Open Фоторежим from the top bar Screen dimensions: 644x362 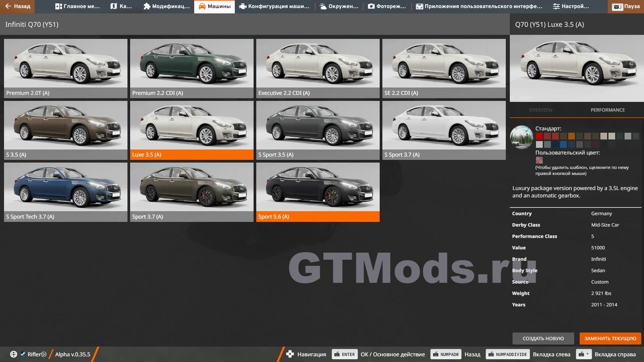[x=387, y=7]
